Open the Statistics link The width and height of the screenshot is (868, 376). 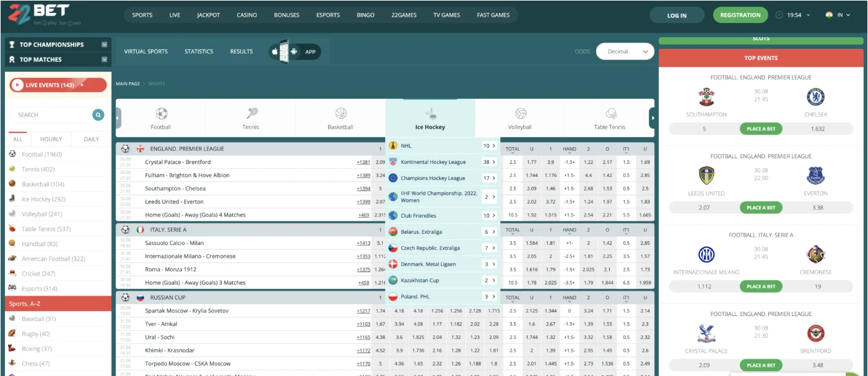tap(199, 51)
